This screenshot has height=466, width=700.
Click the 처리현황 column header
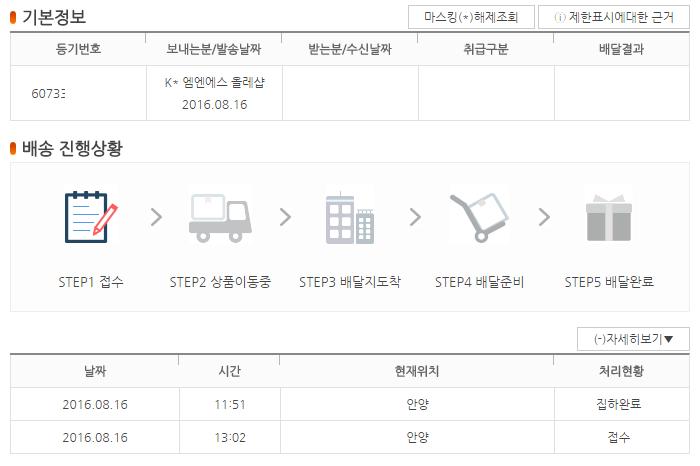(x=623, y=371)
